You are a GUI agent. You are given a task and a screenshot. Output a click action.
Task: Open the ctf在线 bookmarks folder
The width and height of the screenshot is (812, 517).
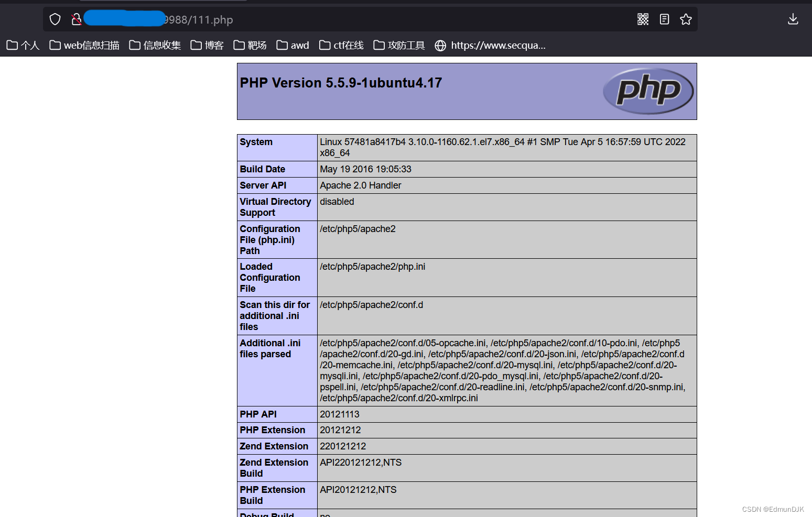coord(341,46)
